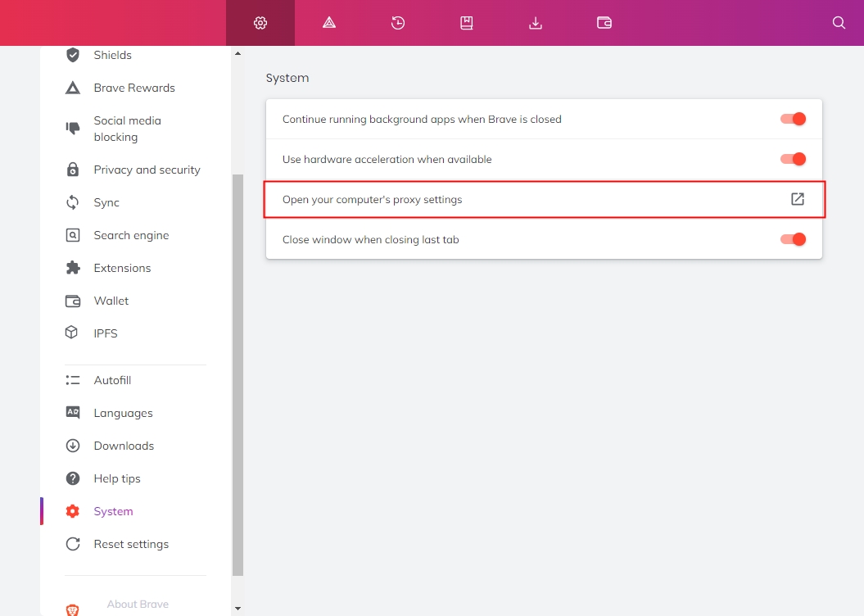Open Downloads icon in top toolbar
Viewport: 864px width, 616px height.
536,23
